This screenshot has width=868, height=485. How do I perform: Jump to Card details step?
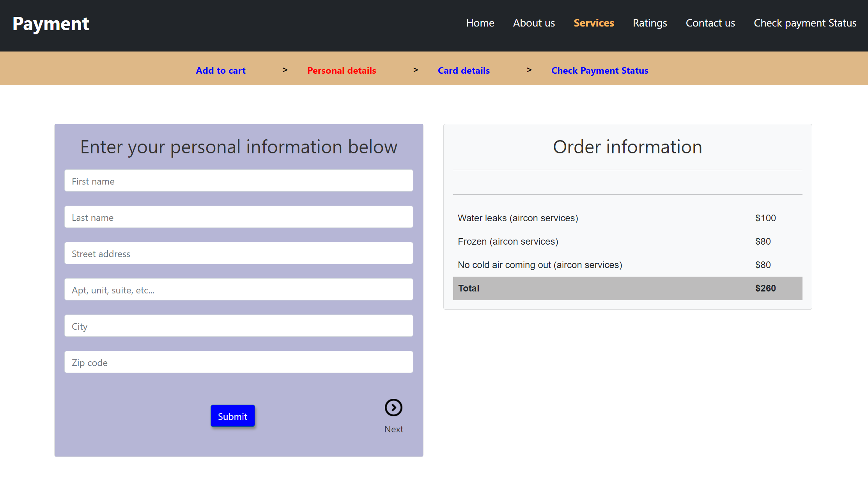(464, 71)
